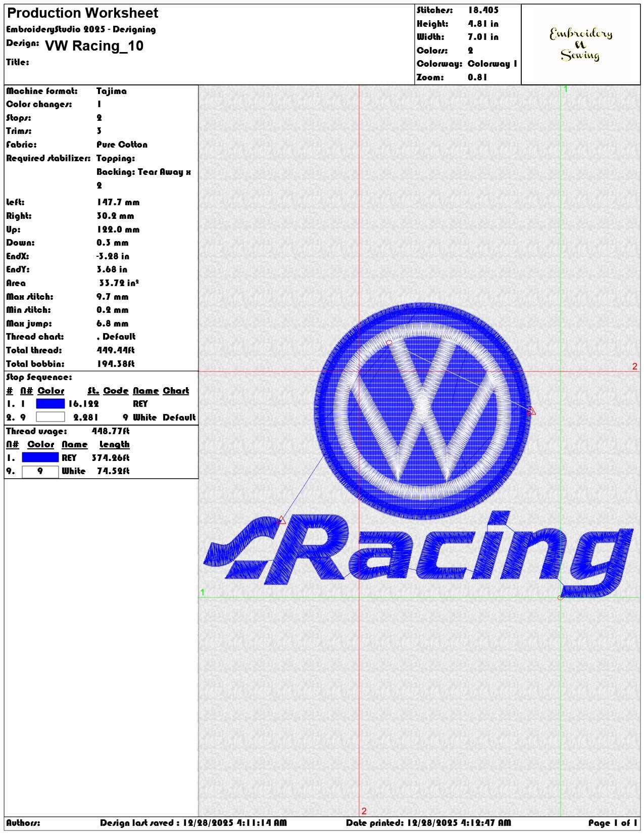Viewport: 644px width, 834px height.
Task: Click the red triangle marker above the Racing swoosh
Action: click(x=282, y=520)
